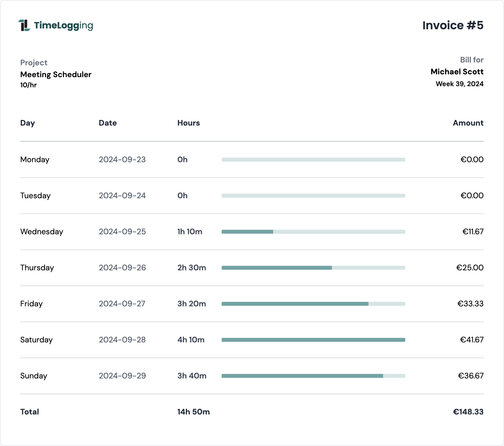Click the 'Day' column header
Screen dimensions: 504x446
pyautogui.click(x=28, y=123)
